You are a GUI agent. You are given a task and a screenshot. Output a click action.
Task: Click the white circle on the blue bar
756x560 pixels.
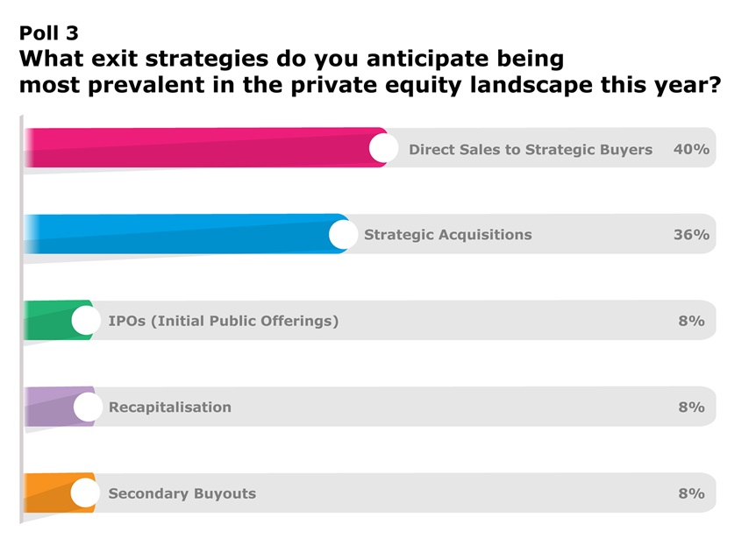(343, 234)
